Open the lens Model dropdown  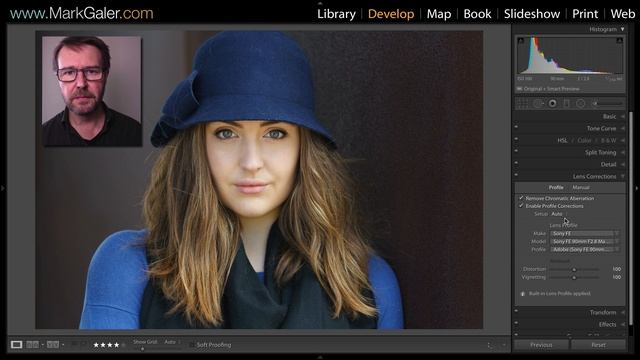tap(584, 242)
